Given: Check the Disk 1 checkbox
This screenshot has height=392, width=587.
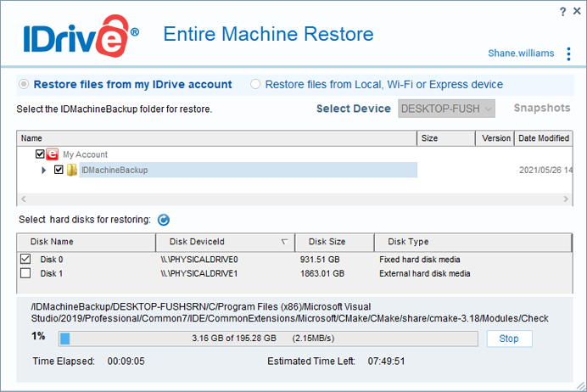Looking at the screenshot, I should 25,273.
